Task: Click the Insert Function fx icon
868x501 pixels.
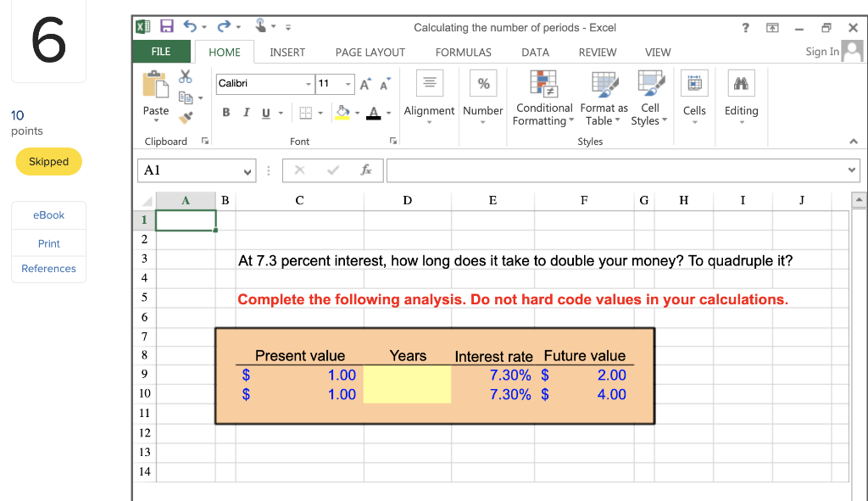Action: pos(366,170)
